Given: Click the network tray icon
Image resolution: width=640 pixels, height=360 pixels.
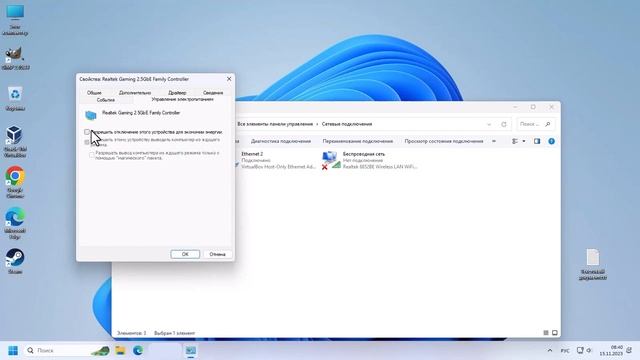Looking at the screenshot, I should (x=580, y=351).
